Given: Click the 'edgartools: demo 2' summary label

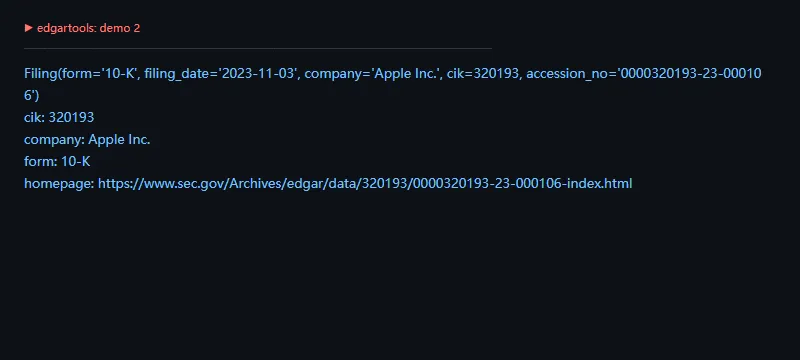Looking at the screenshot, I should [88, 28].
